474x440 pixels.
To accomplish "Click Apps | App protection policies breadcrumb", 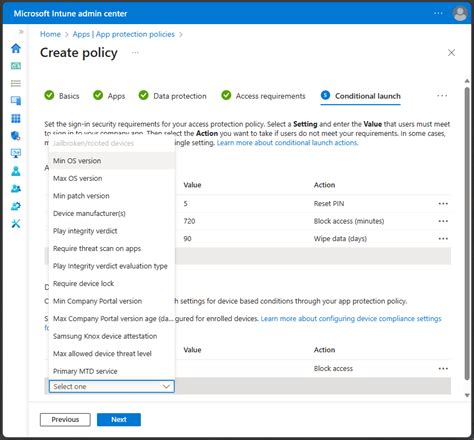I will tap(124, 34).
